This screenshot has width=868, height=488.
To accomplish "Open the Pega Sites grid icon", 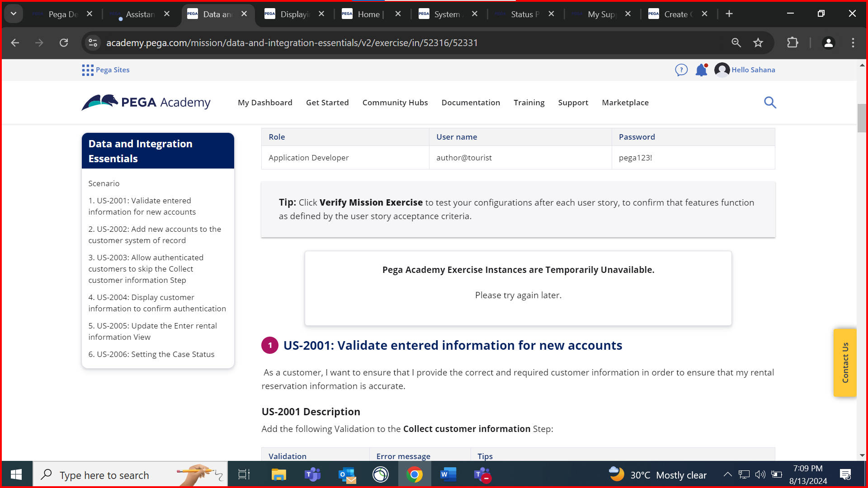I will 88,70.
